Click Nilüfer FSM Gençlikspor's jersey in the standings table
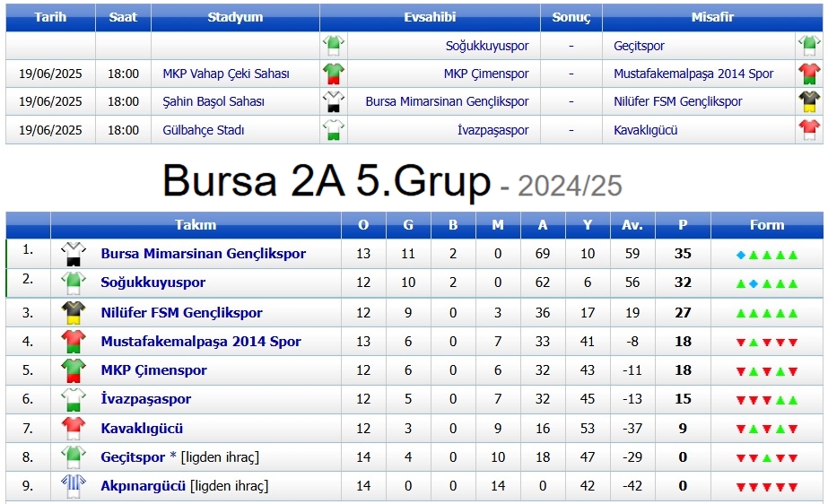The width and height of the screenshot is (828, 504). [x=73, y=313]
